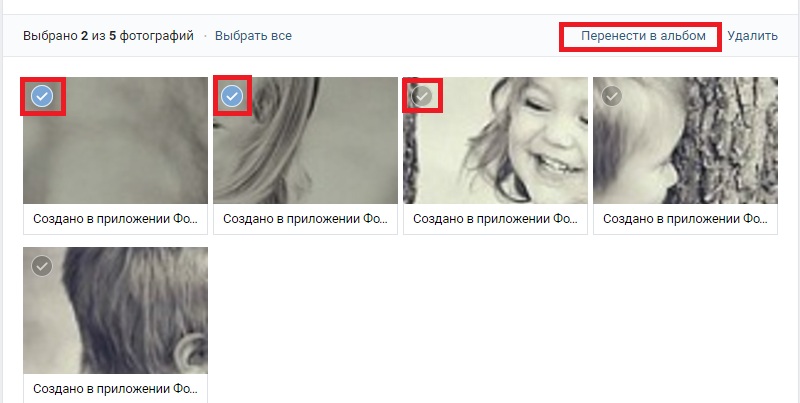Click the caption under the first photo
Screen dimensions: 800x403
(115, 219)
